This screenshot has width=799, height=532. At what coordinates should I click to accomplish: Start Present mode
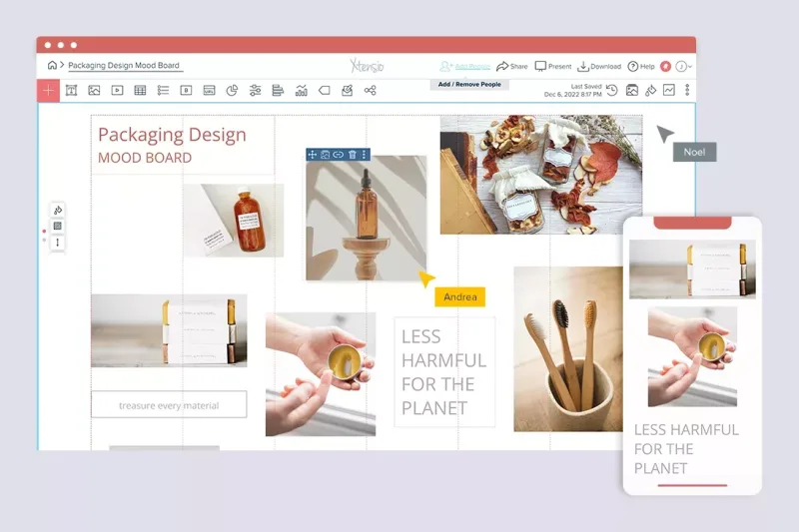[553, 66]
